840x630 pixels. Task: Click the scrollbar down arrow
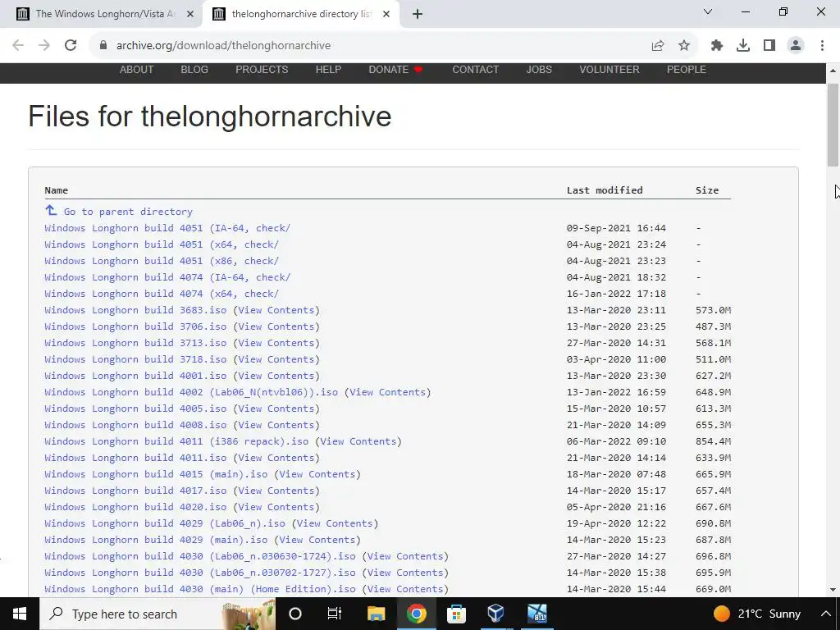point(833,590)
